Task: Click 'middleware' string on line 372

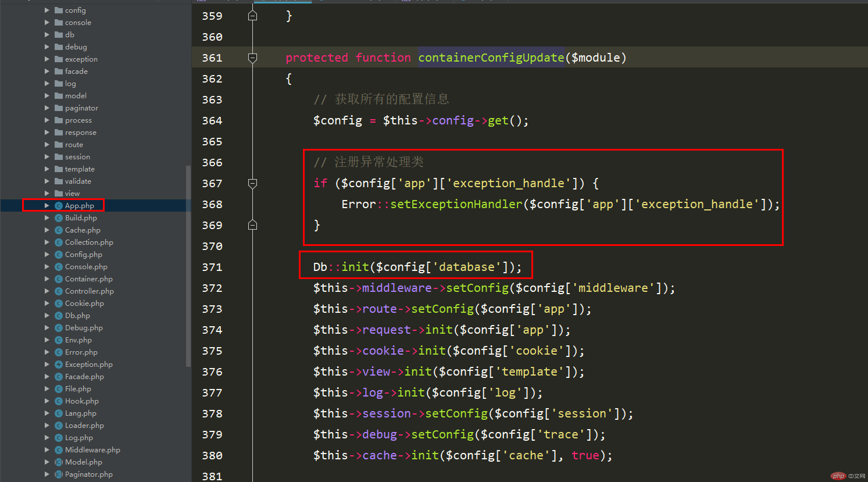Action: pyautogui.click(x=613, y=288)
